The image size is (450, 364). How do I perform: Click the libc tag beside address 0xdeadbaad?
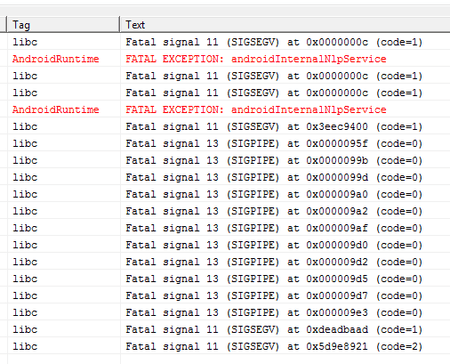click(x=25, y=330)
